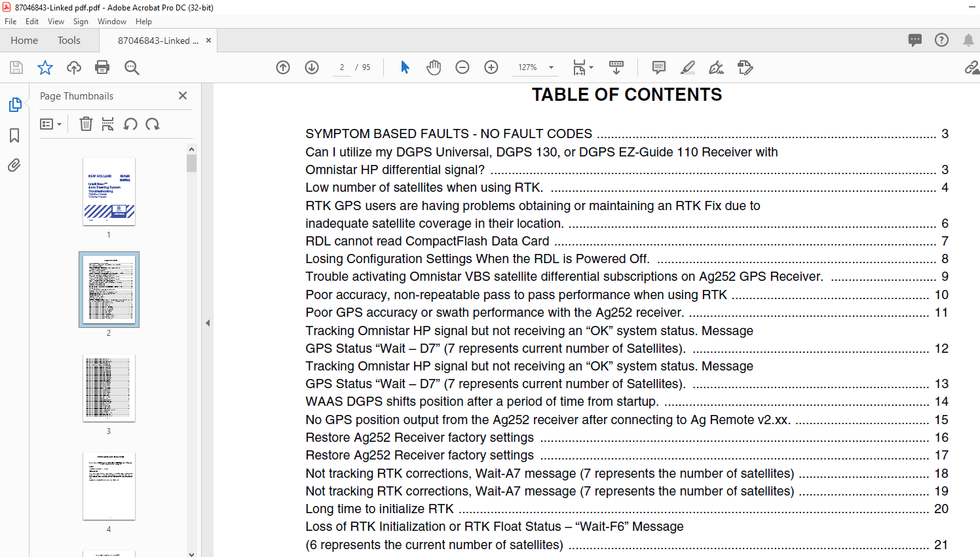This screenshot has width=980, height=557.
Task: Choose the selection arrow tool
Action: click(x=405, y=67)
